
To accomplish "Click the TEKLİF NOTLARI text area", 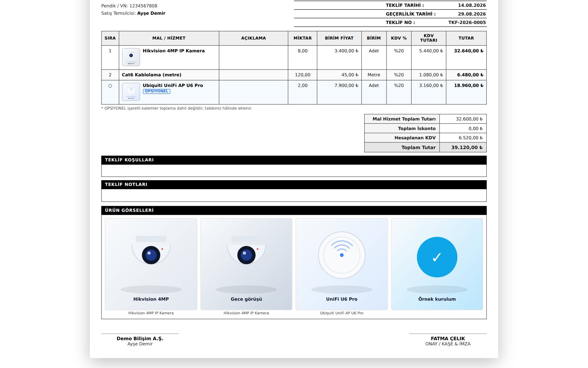I will (294, 195).
